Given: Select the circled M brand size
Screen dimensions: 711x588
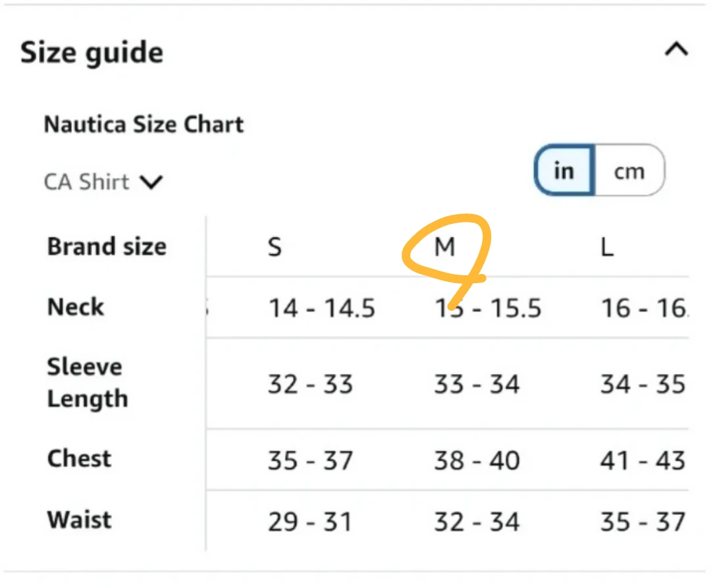Looking at the screenshot, I should tap(445, 248).
